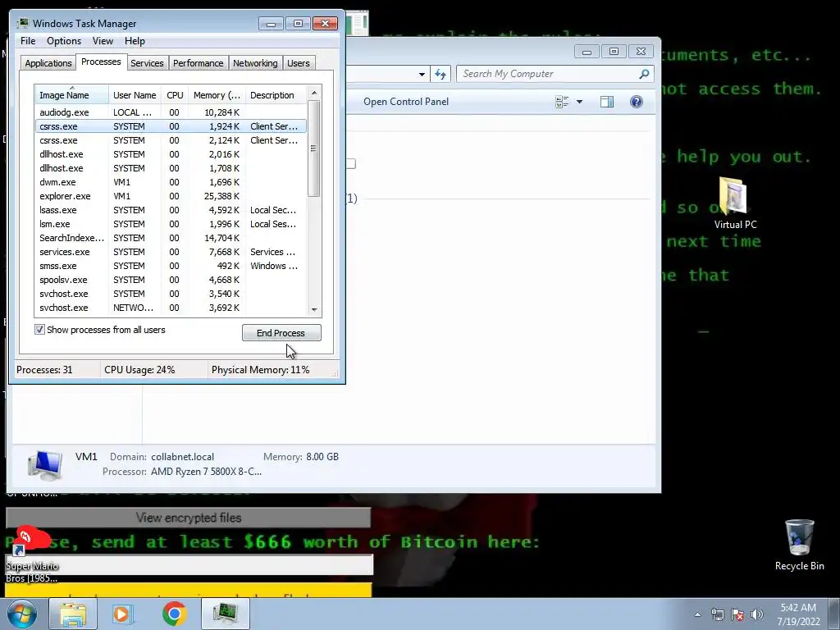Open the Action Center flag icon
The height and width of the screenshot is (630, 840).
737,614
